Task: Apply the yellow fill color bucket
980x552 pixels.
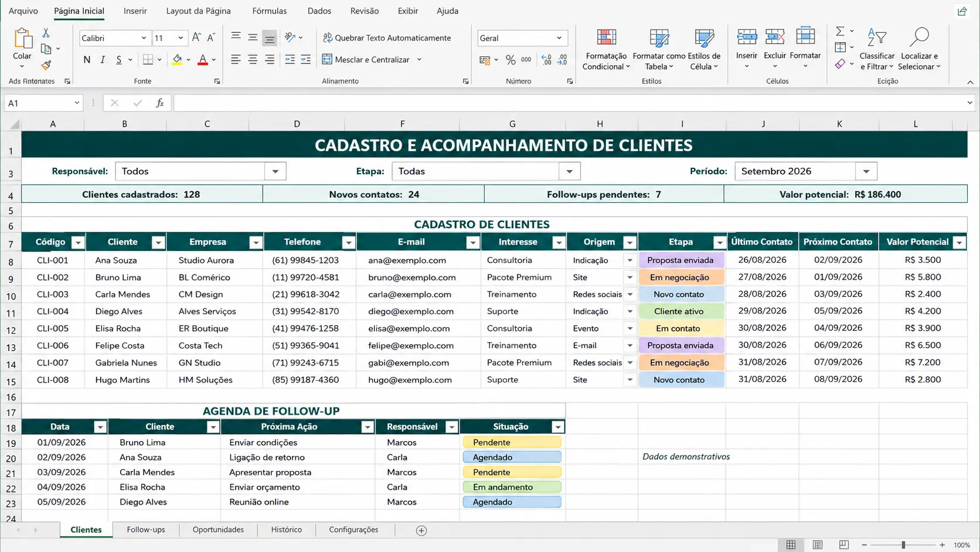Action: [177, 59]
